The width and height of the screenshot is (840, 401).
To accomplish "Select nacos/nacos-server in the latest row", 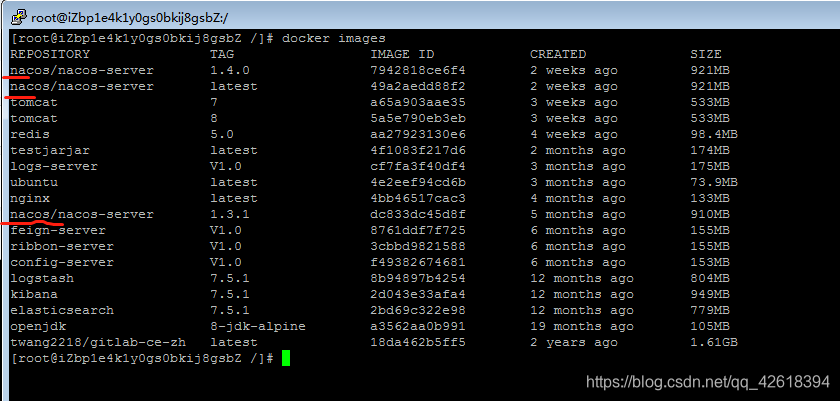I will [82, 86].
